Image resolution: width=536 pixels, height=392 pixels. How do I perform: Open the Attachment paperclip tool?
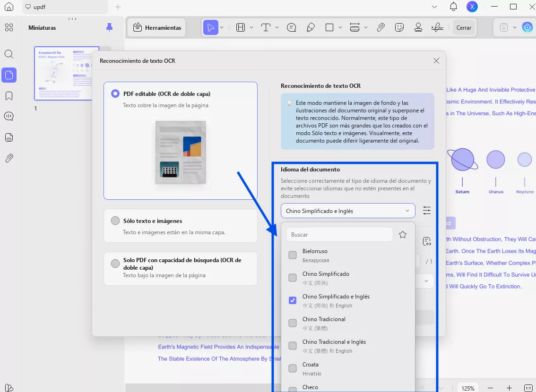coord(380,28)
